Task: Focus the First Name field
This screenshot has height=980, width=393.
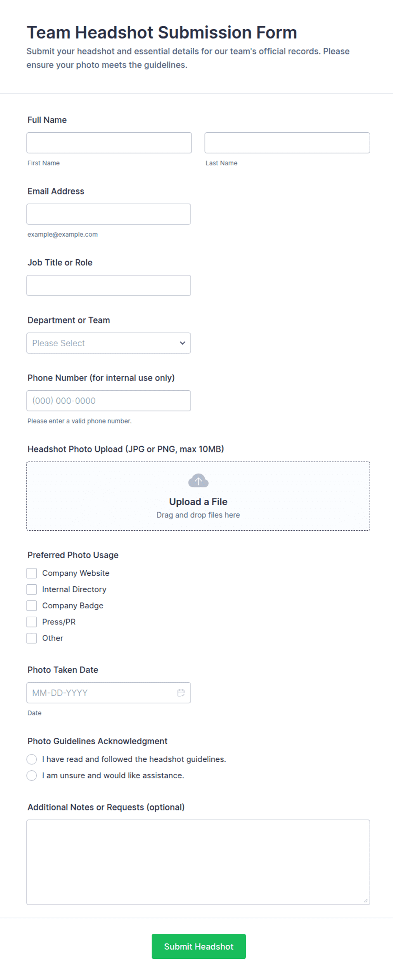Action: (109, 143)
